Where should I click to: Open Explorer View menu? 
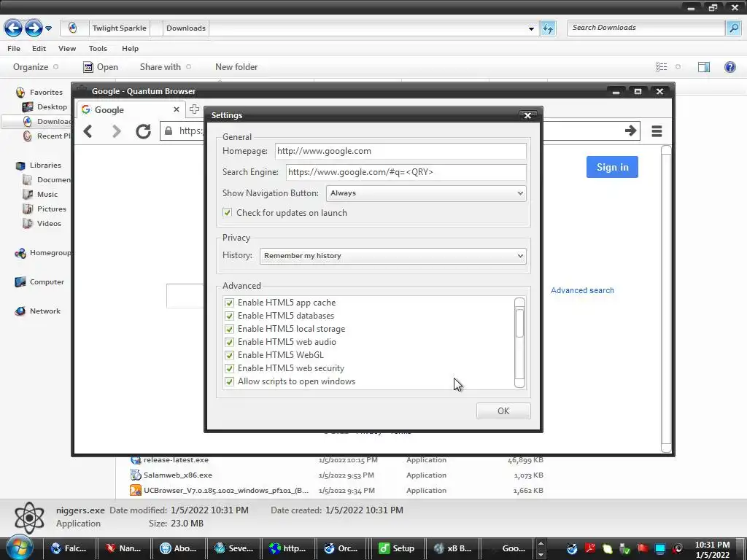tap(67, 49)
